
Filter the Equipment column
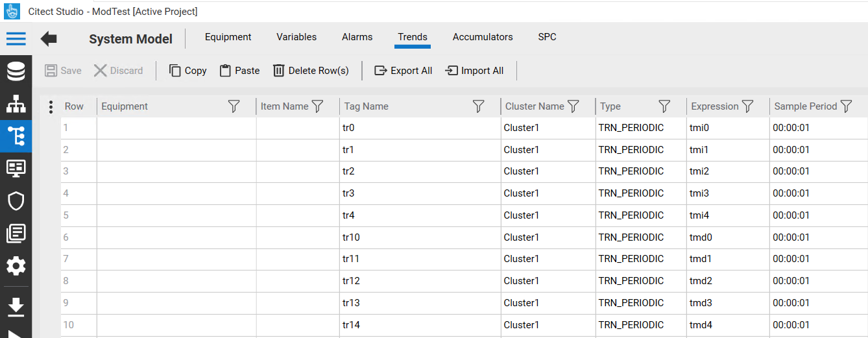tap(234, 106)
